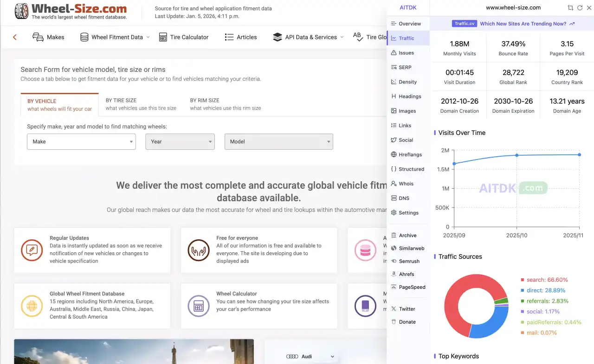Screen dimensions: 594x364
Task: Open the Make dropdown
Action: pos(81,141)
